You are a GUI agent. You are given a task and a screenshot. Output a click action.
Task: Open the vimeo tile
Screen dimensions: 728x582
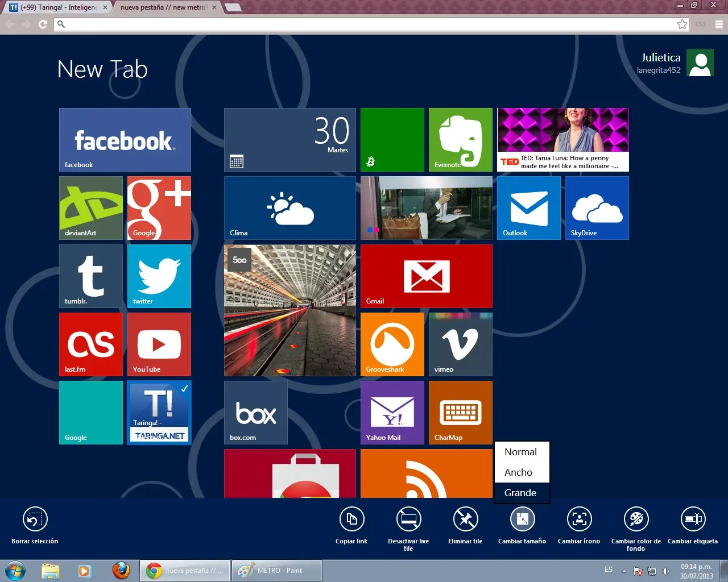461,344
